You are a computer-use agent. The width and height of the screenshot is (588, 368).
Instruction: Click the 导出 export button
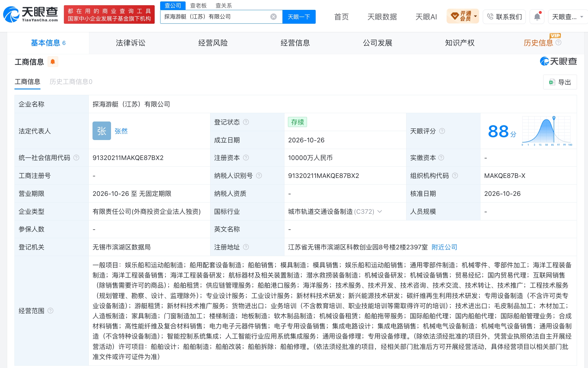[x=560, y=82]
